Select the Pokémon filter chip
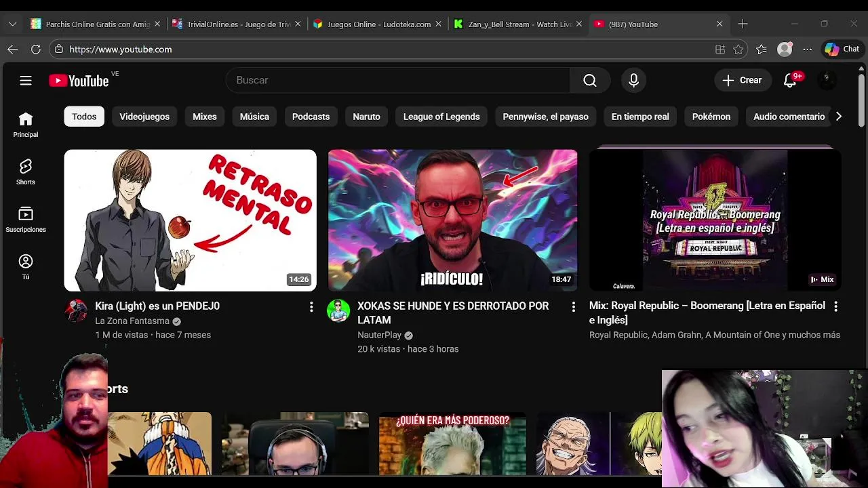The image size is (868, 488). [711, 117]
